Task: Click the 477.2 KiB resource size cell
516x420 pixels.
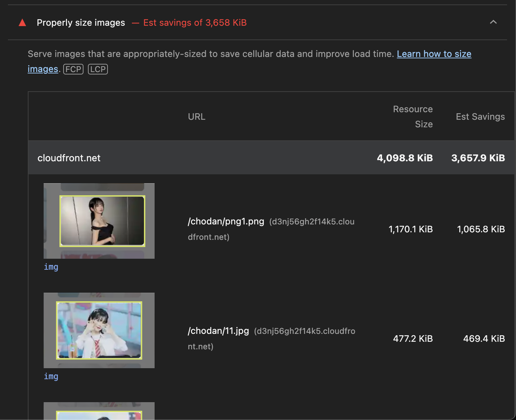Action: click(x=413, y=339)
